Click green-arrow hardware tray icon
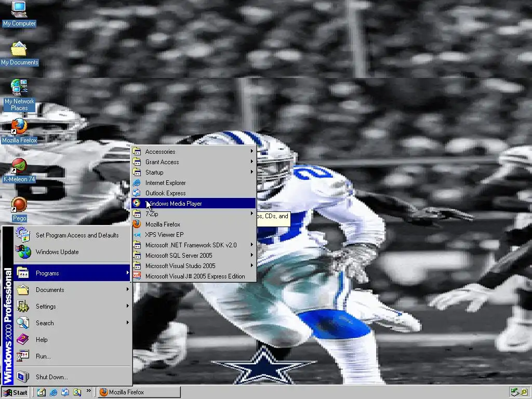Viewport: 532px width, 399px height. click(515, 392)
